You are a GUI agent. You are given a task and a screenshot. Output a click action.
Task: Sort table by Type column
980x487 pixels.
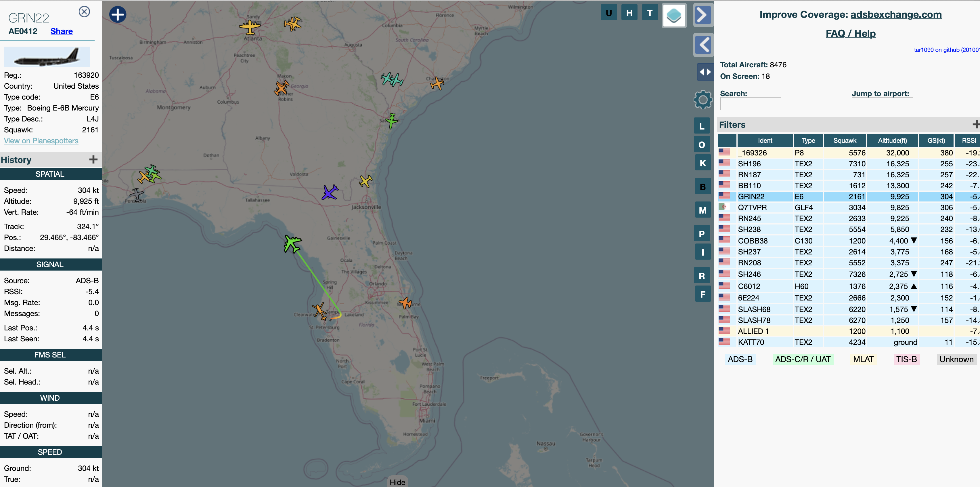point(808,140)
